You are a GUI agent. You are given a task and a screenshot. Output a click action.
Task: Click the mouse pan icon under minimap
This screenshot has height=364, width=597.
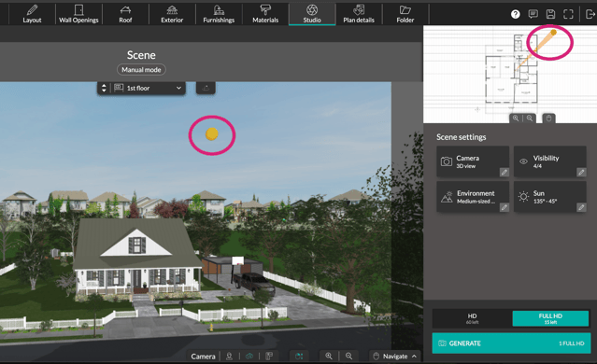tap(548, 119)
